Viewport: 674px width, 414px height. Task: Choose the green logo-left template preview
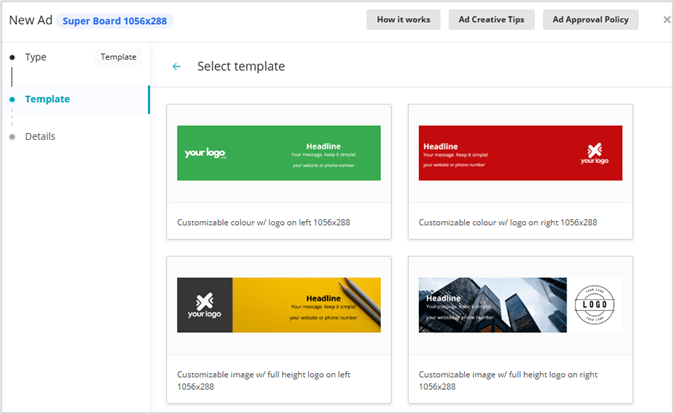(279, 153)
